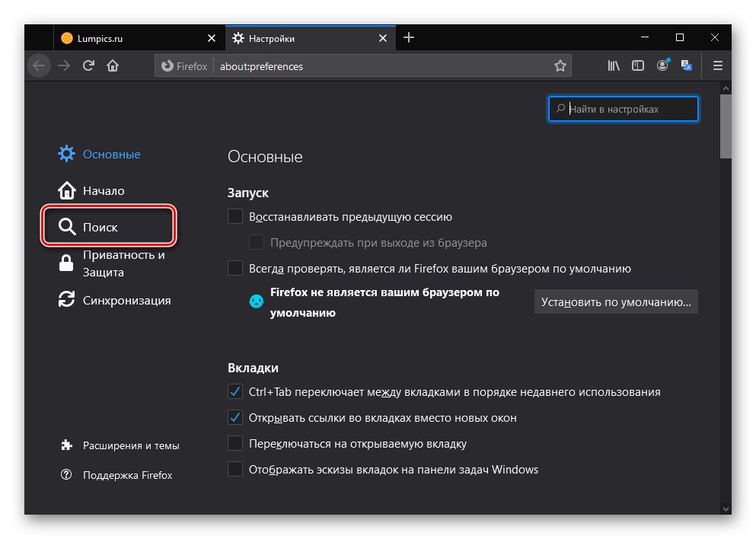Click the Установить по умолчанию button
The height and width of the screenshot is (539, 756).
coord(615,301)
